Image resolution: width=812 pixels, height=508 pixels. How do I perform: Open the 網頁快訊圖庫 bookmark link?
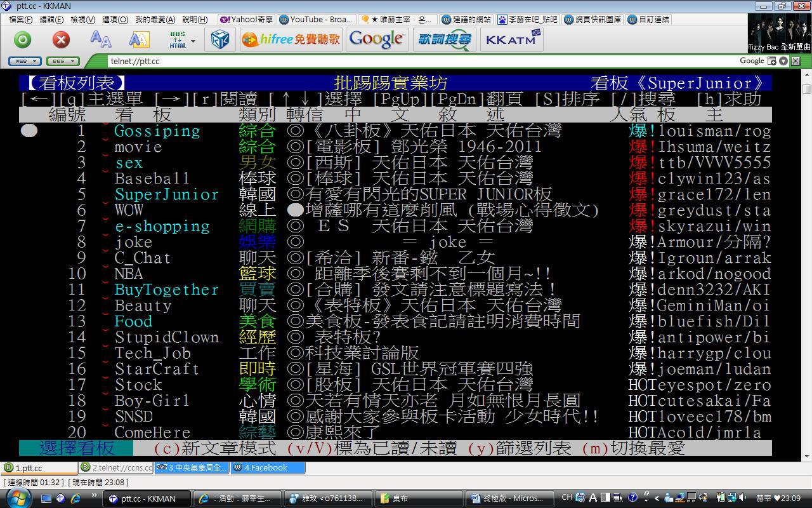593,20
